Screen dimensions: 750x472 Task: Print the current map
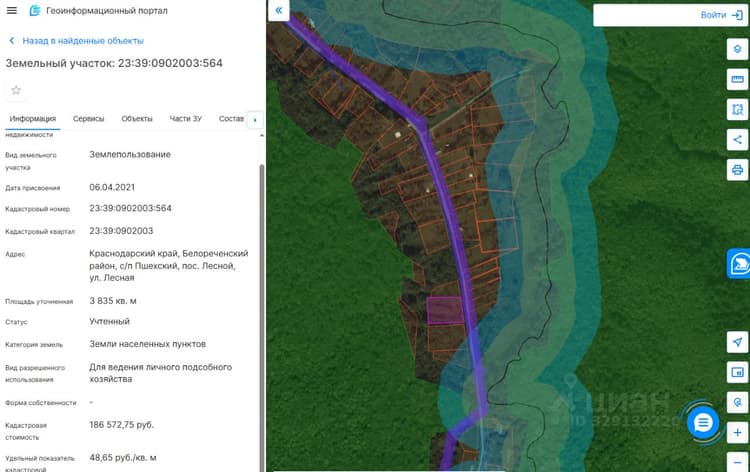click(x=737, y=170)
